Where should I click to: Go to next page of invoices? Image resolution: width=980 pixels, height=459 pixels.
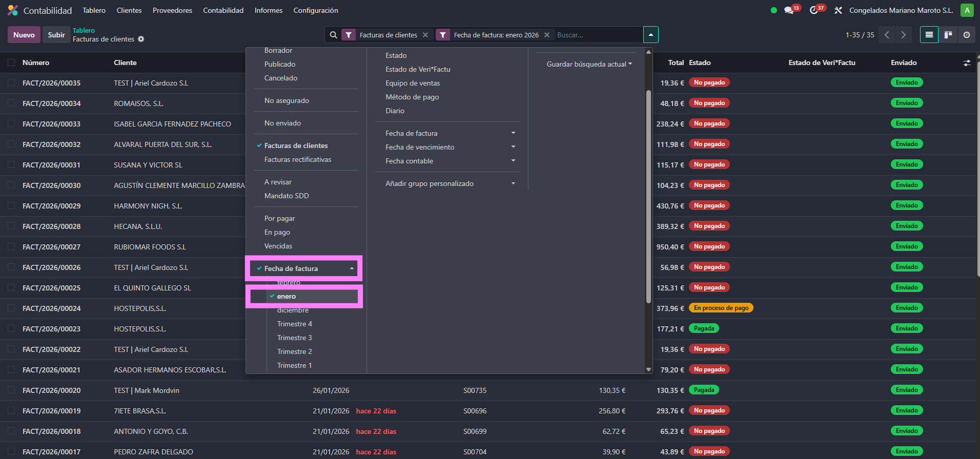point(904,35)
